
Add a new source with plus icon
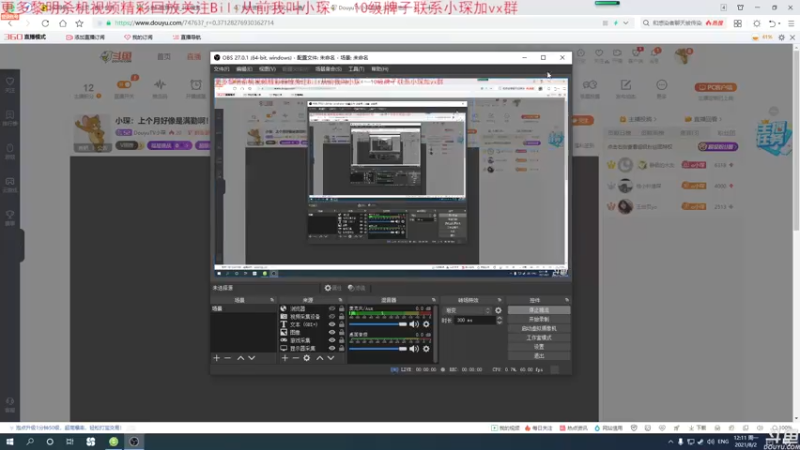(285, 358)
